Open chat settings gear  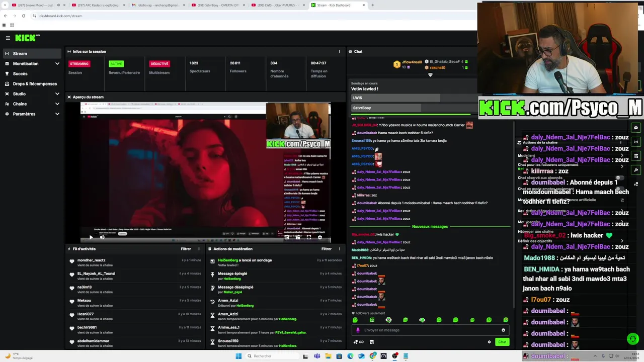[x=489, y=342]
